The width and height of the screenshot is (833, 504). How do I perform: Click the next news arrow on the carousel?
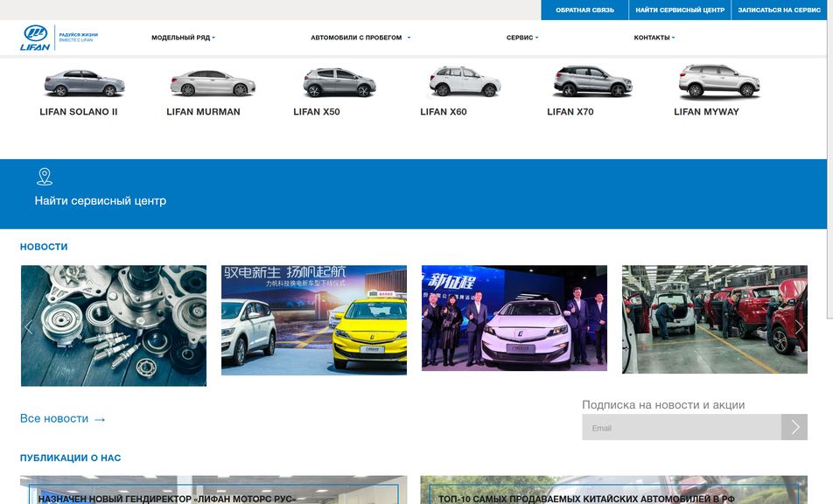[799, 327]
